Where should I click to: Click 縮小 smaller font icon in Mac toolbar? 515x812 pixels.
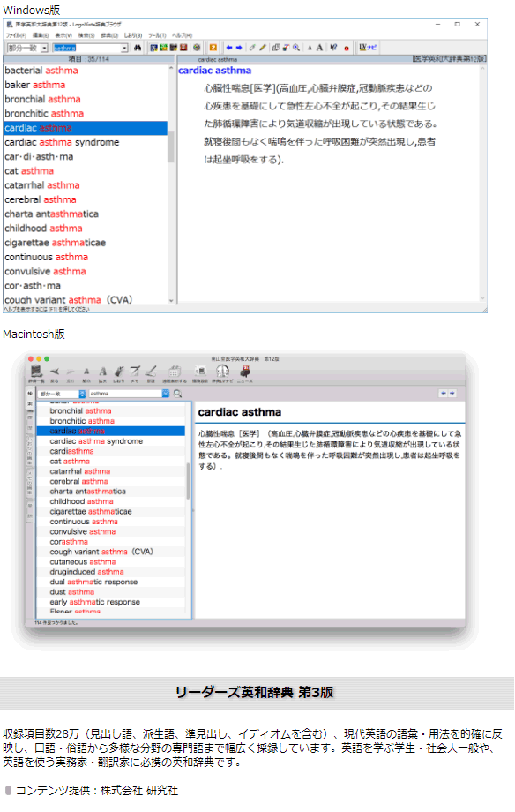click(x=86, y=373)
